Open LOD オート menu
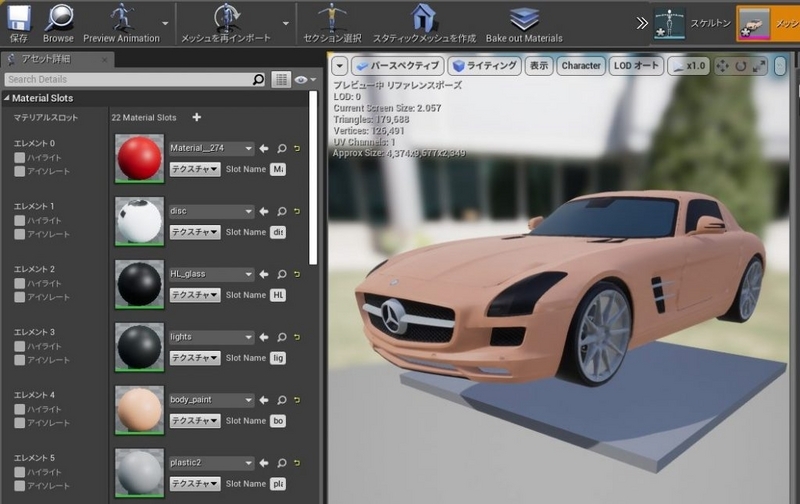Viewport: 800px width, 504px height. [636, 66]
